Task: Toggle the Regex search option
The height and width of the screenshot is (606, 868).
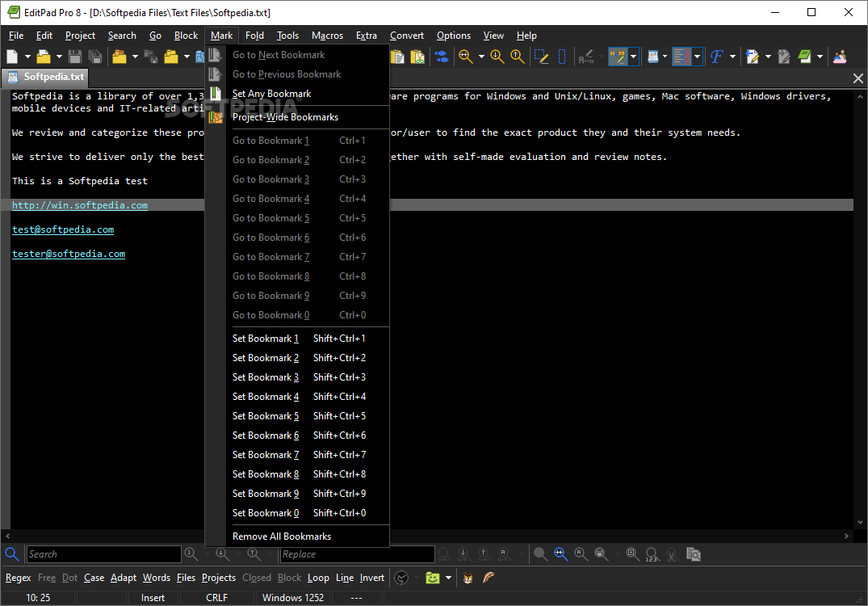Action: (x=19, y=578)
